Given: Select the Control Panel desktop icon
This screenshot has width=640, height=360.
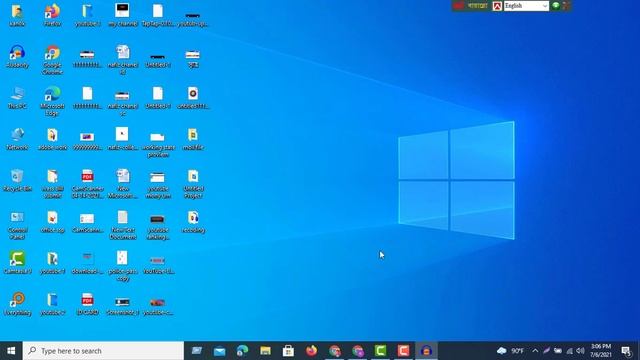Looking at the screenshot, I should [x=17, y=225].
